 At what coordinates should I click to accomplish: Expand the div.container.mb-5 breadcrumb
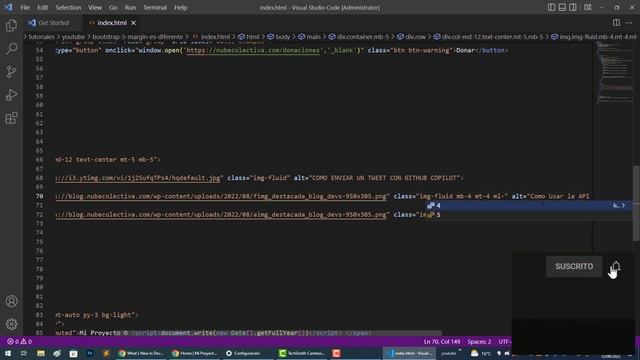359,37
